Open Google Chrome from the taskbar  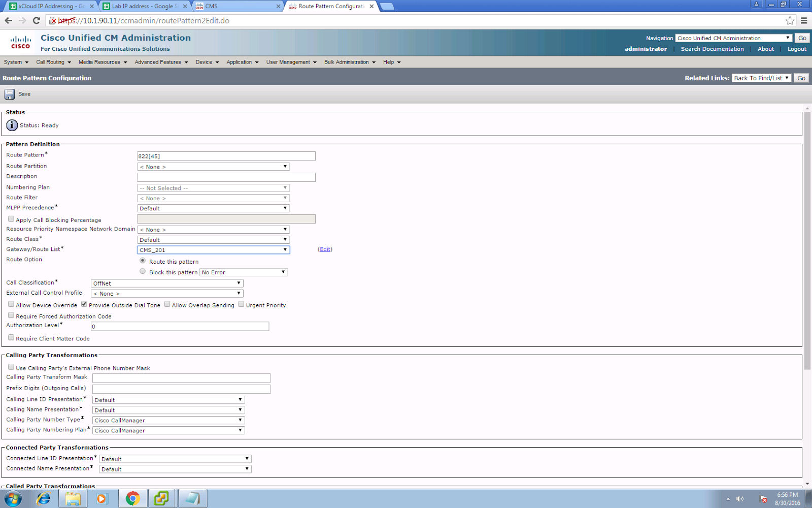pos(132,498)
